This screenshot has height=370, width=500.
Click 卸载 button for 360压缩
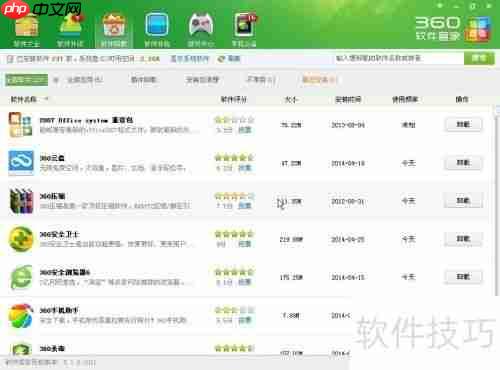[x=463, y=201]
